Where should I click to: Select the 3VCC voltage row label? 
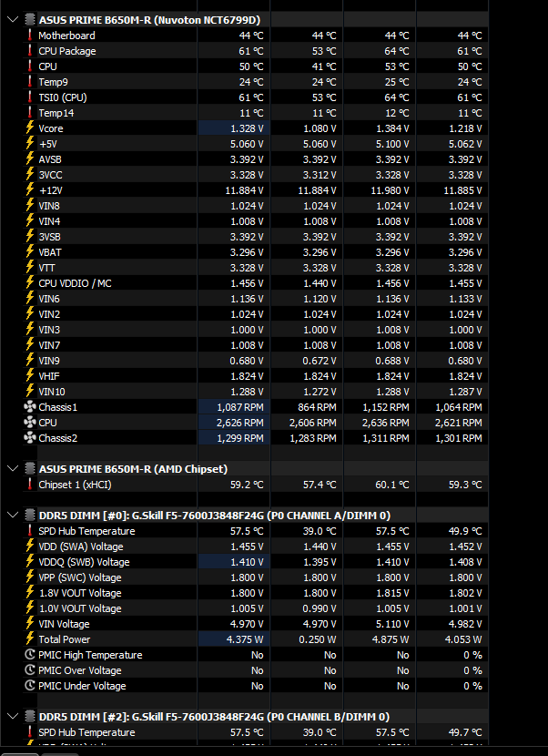point(50,175)
